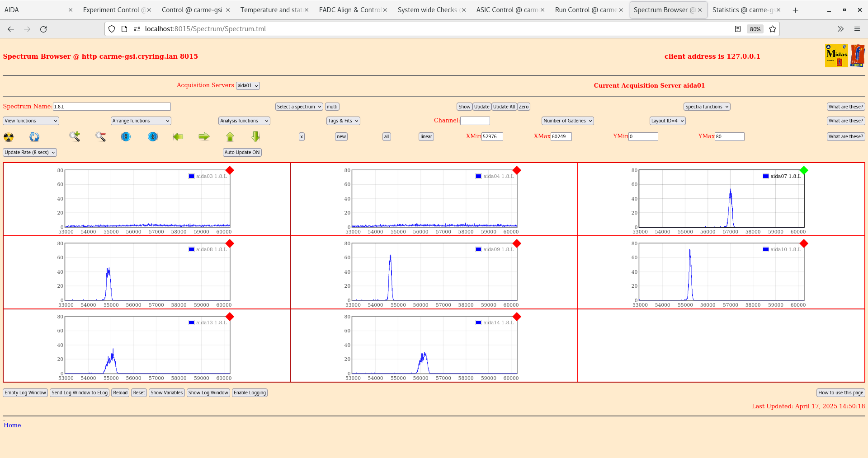Expand the View functions dropdown
The height and width of the screenshot is (458, 868).
(31, 121)
